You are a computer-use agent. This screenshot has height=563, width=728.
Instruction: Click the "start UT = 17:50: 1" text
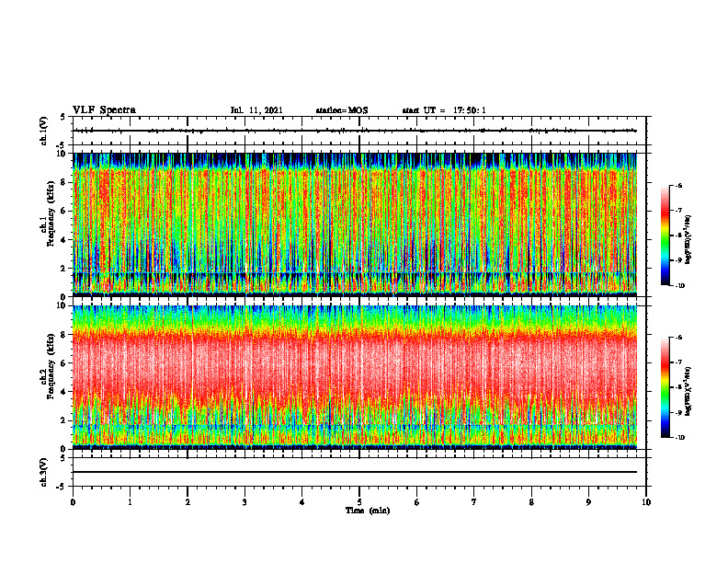444,110
